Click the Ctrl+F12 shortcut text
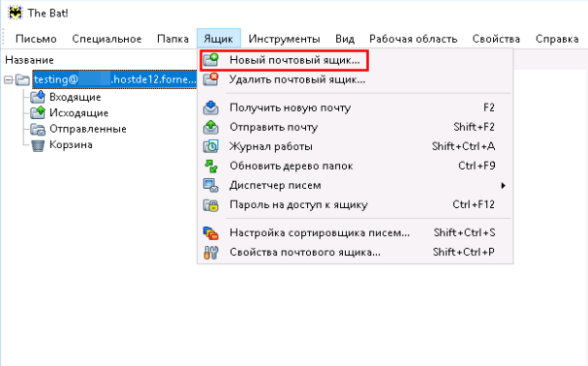Image resolution: width=588 pixels, height=366 pixels. 474,204
